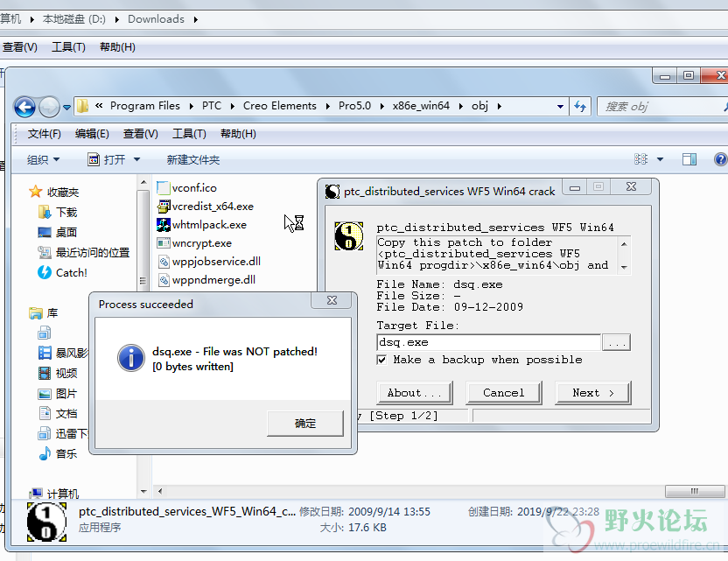Open 帮助(H) menu in the background Downloads window
728x561 pixels.
pos(117,47)
